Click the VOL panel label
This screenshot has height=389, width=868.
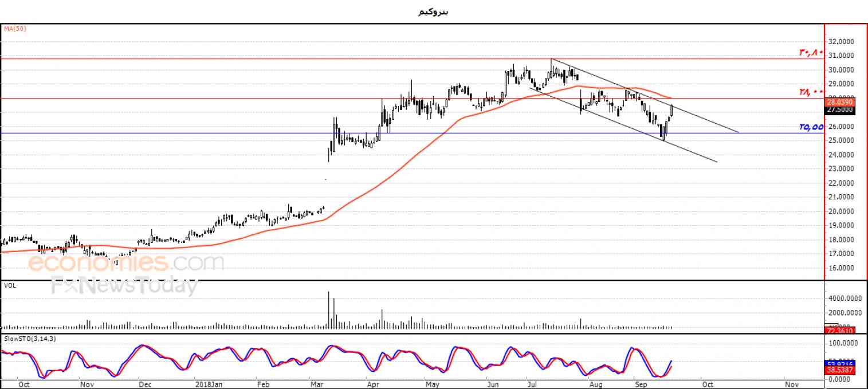click(10, 285)
